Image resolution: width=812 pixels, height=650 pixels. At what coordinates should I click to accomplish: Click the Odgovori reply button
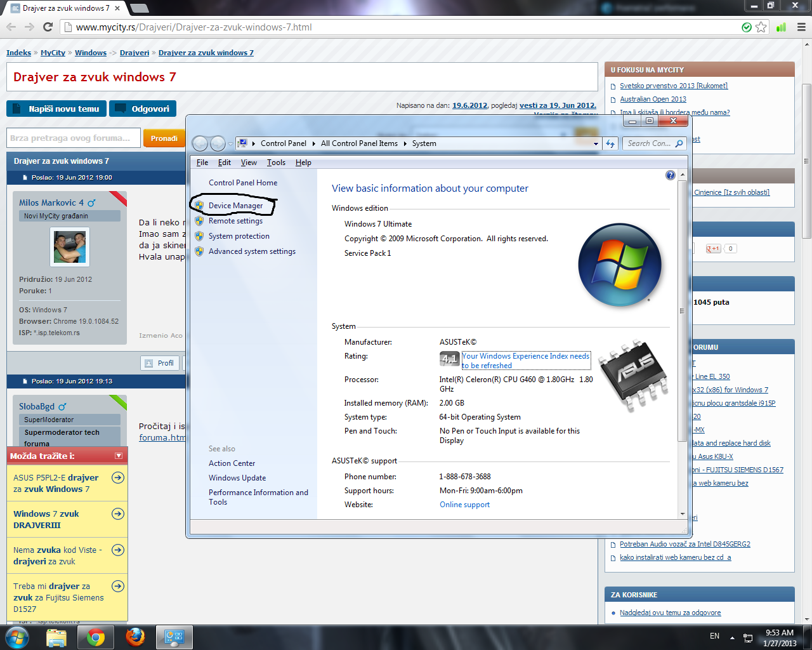(x=143, y=109)
